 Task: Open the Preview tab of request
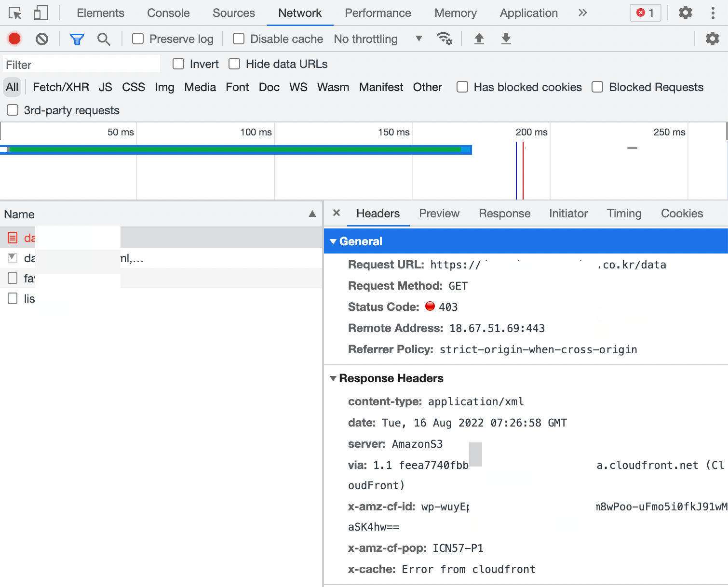[x=439, y=213]
